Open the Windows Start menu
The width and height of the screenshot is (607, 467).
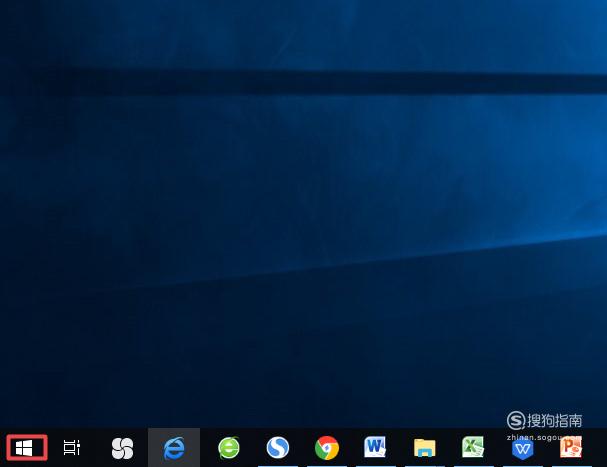[x=24, y=448]
